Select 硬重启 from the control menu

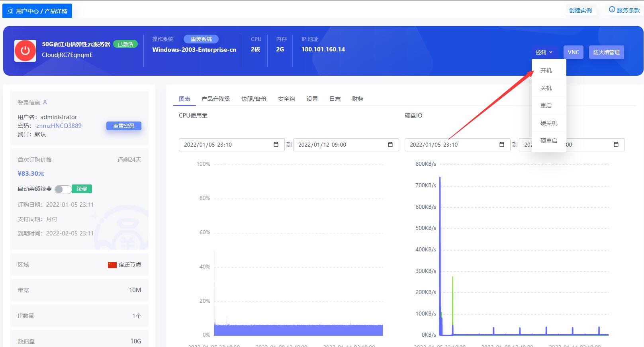(549, 141)
